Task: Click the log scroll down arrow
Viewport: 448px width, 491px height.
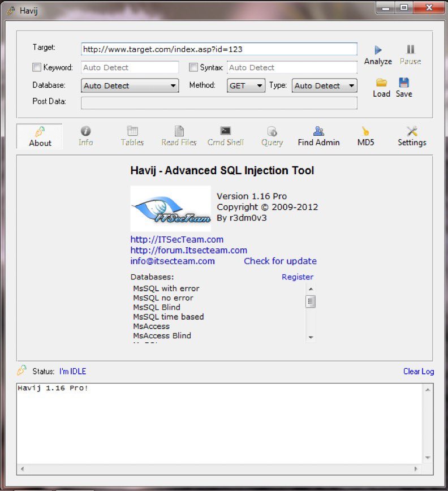Action: 428,458
